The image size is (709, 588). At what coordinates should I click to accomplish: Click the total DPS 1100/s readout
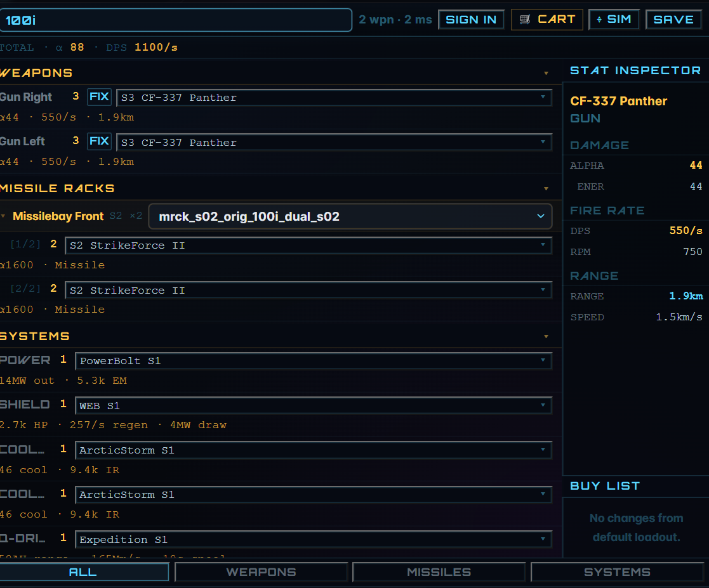(156, 48)
